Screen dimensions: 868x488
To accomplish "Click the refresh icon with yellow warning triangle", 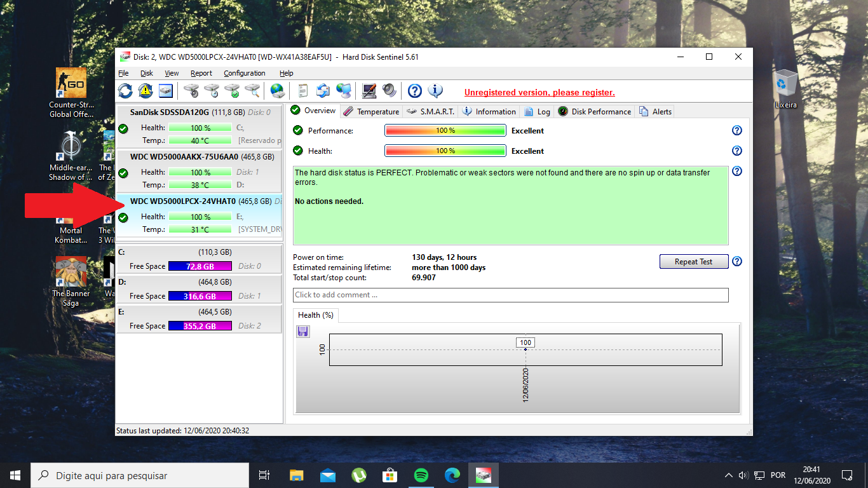I will coord(146,91).
